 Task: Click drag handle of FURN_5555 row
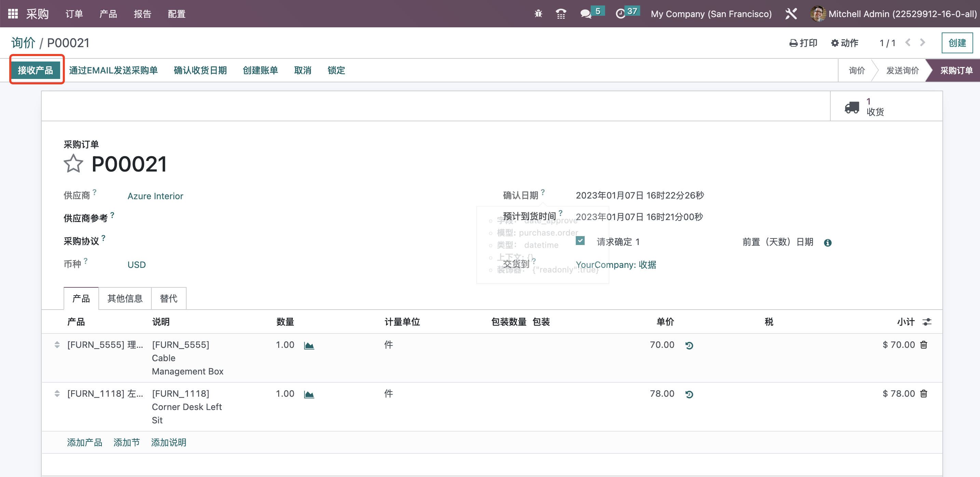point(57,345)
